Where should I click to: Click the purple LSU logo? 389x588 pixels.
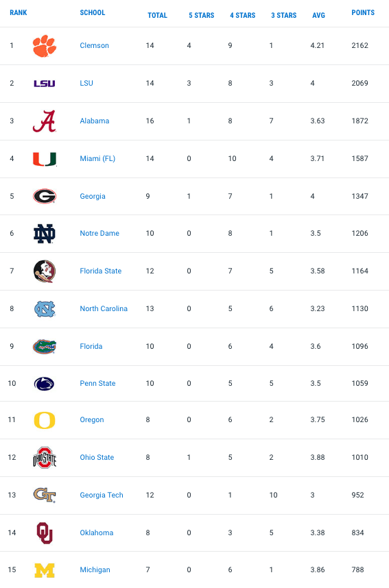tap(45, 83)
